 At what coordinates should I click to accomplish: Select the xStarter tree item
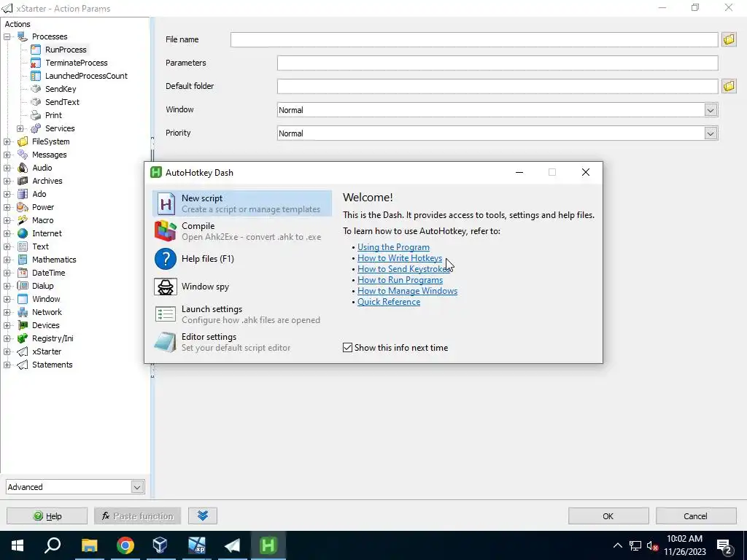pos(47,351)
